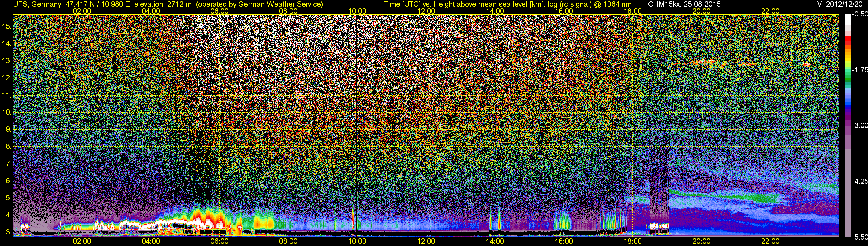Click the 12. km height axis label
The height and width of the screenshot is (246, 868).
(x=7, y=78)
